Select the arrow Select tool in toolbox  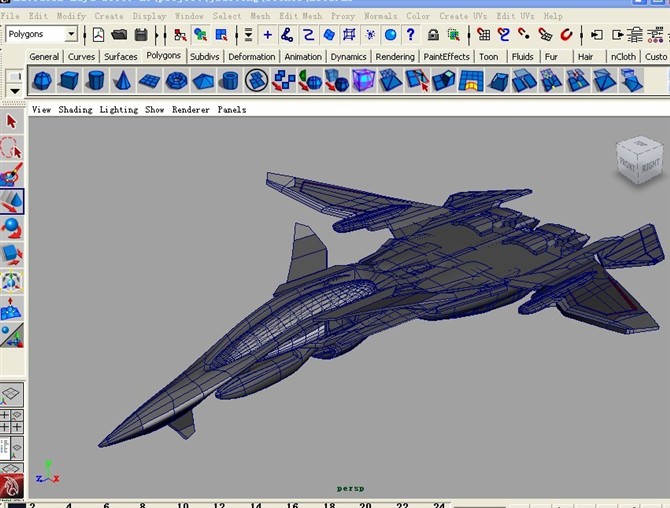[x=12, y=122]
